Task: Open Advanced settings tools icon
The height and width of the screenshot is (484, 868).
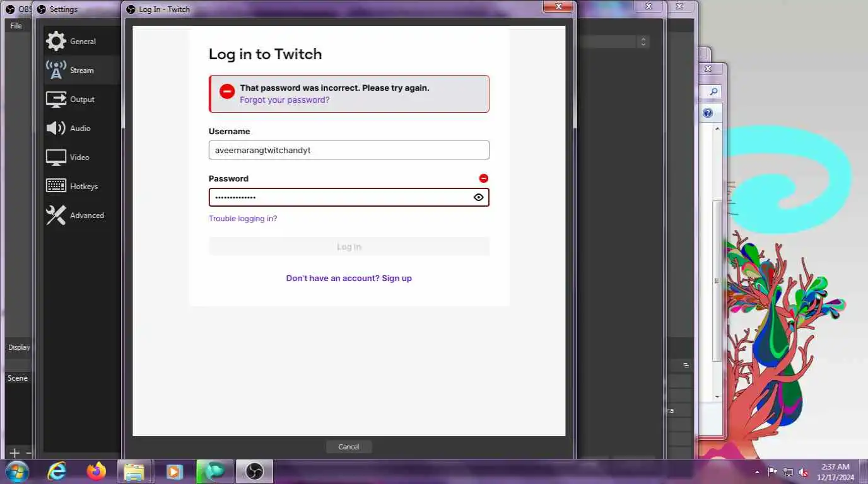Action: pos(56,215)
